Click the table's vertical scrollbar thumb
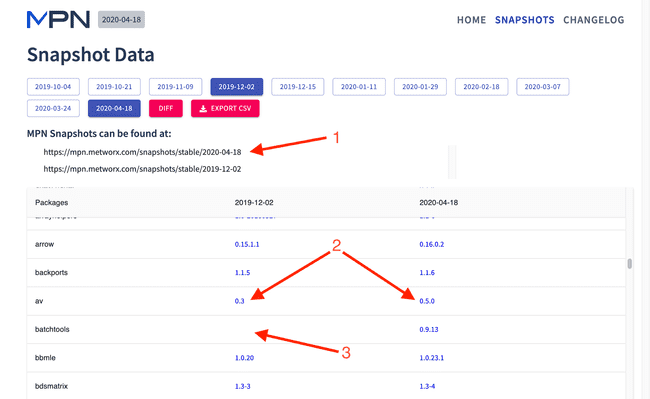650x399 pixels. tap(629, 264)
